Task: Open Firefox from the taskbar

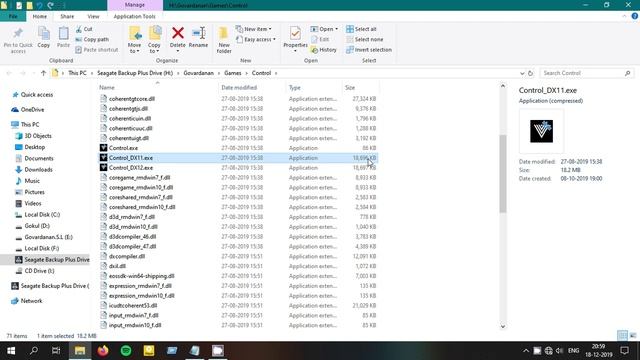Action: pos(103,351)
